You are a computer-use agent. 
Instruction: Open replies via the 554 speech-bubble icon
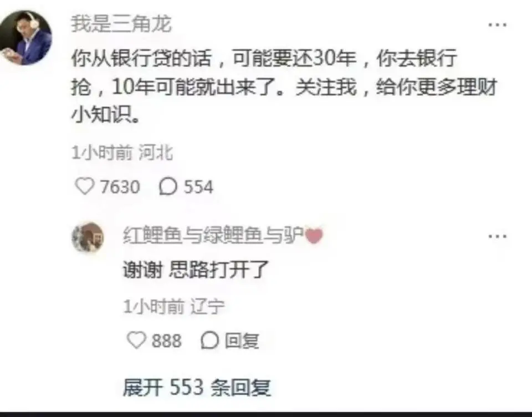168,187
